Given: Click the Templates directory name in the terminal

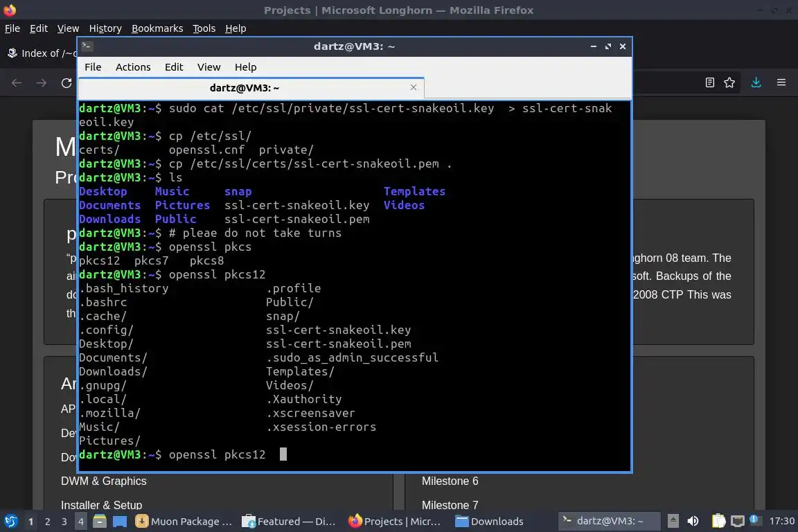Looking at the screenshot, I should pyautogui.click(x=414, y=191).
